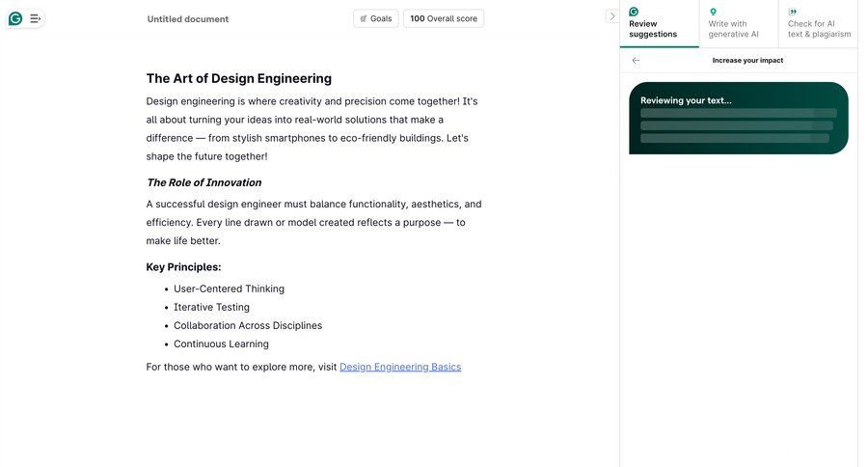
Task: Switch to Review suggestions tab
Action: tap(660, 24)
